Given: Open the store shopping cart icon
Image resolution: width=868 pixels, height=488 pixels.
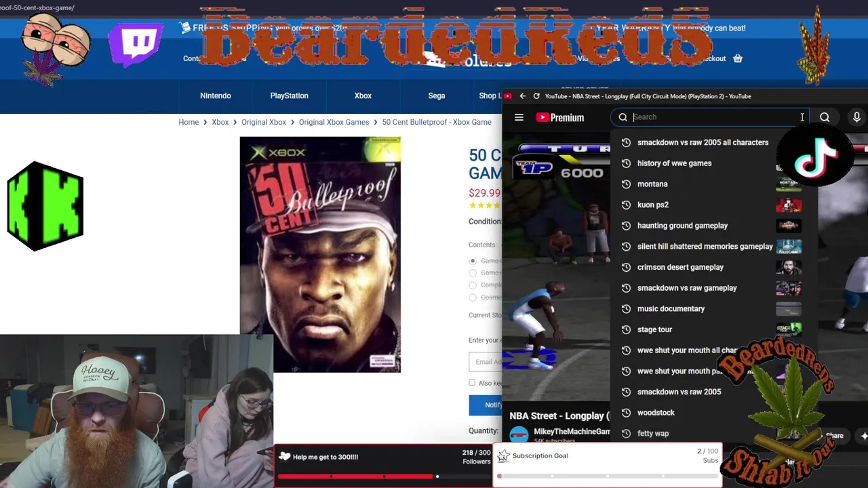Looking at the screenshot, I should click(x=738, y=58).
